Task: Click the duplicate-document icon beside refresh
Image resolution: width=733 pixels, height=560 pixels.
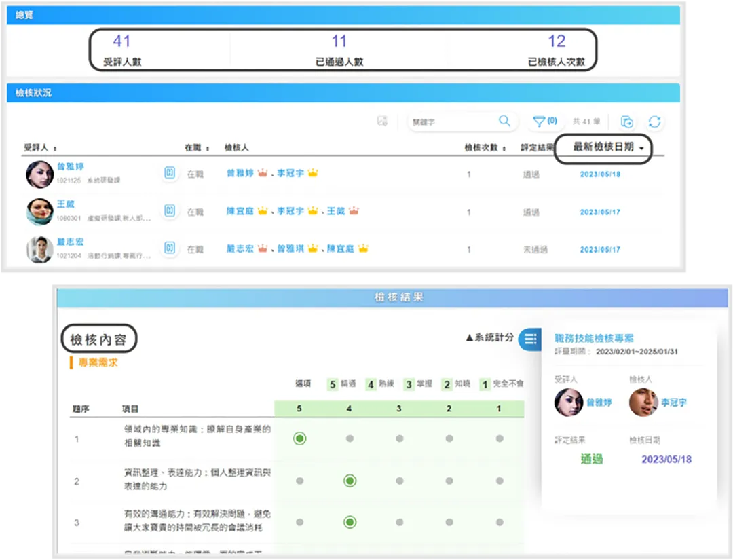Action: click(x=628, y=122)
